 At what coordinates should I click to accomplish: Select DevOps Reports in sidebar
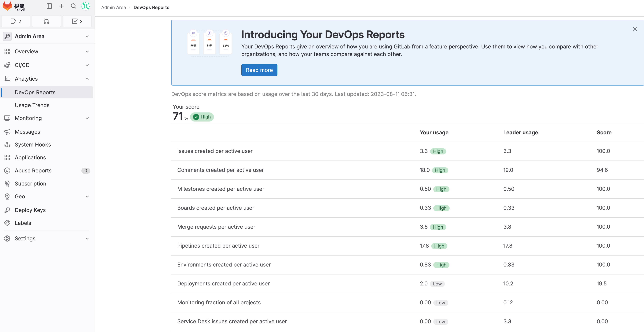point(35,92)
